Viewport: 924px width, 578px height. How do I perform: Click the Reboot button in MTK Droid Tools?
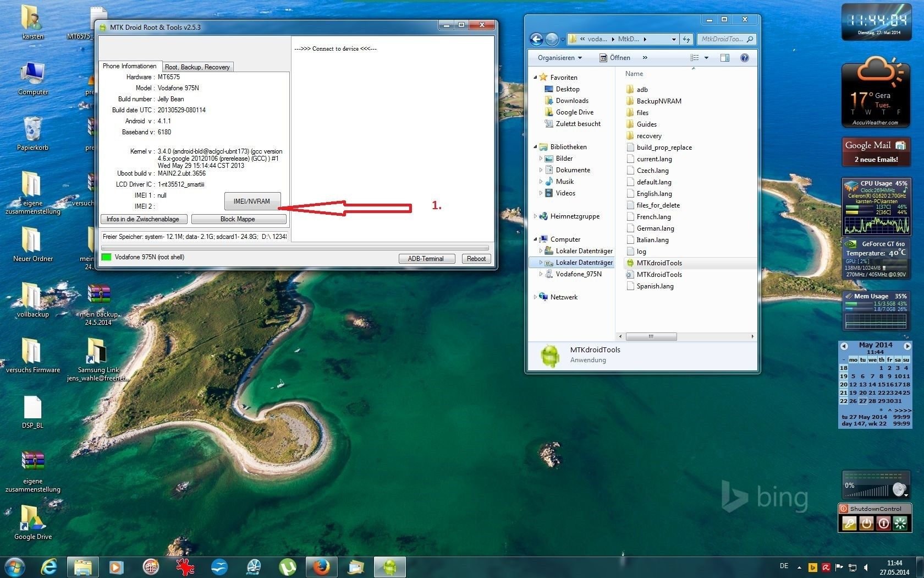coord(476,259)
